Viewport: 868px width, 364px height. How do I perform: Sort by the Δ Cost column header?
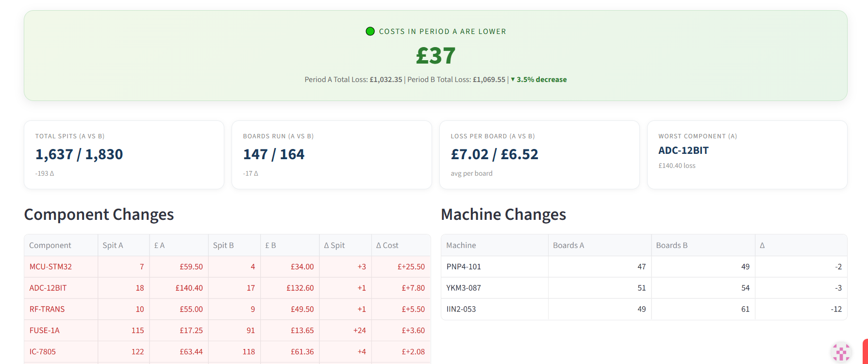401,245
